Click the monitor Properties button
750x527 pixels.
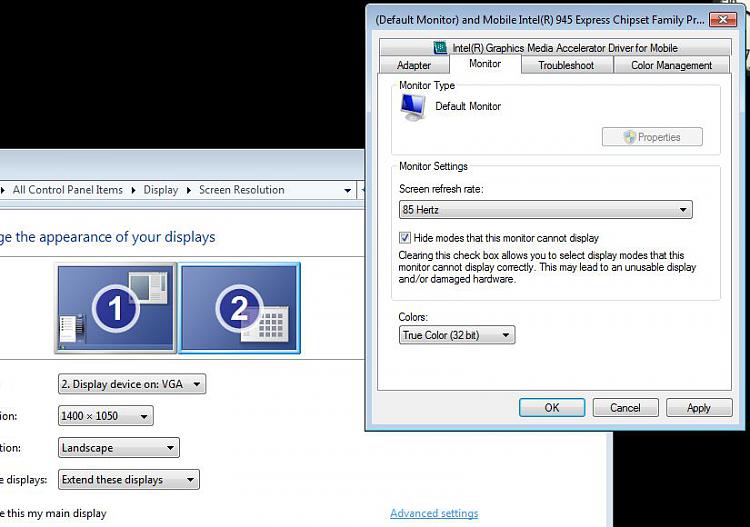(652, 137)
